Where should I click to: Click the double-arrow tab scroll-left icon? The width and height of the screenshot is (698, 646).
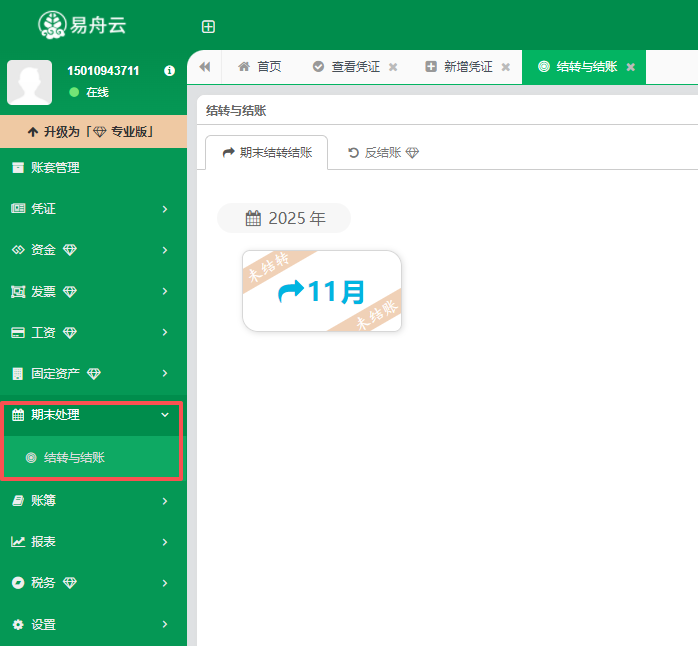click(x=205, y=67)
